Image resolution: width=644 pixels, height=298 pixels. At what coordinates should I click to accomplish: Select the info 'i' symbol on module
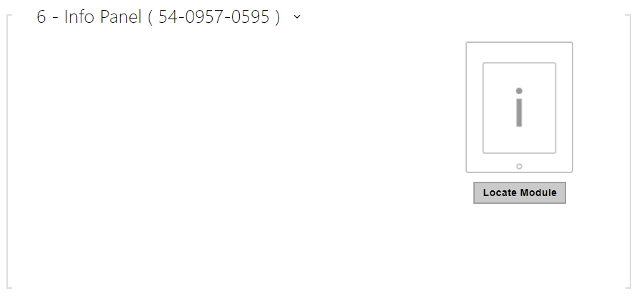pyautogui.click(x=519, y=108)
